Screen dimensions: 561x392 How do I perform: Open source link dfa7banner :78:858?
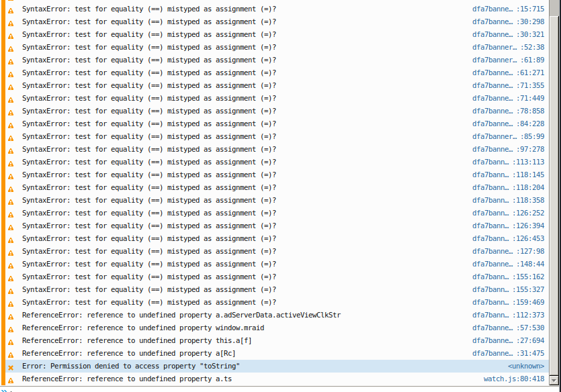[508, 111]
